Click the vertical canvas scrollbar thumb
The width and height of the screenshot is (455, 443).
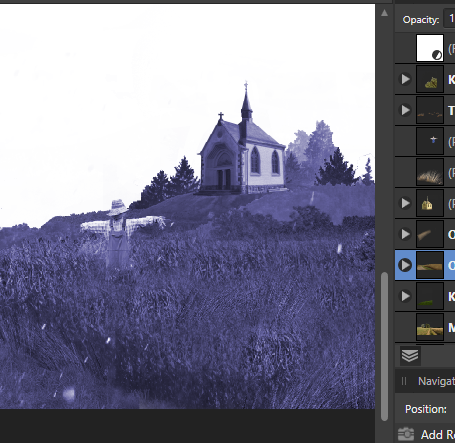tap(384, 346)
